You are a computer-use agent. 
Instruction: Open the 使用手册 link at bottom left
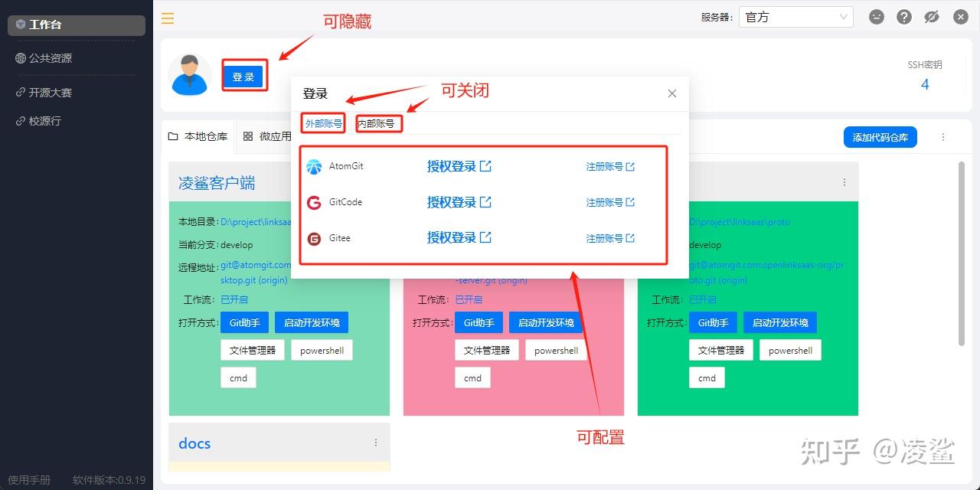[x=28, y=479]
